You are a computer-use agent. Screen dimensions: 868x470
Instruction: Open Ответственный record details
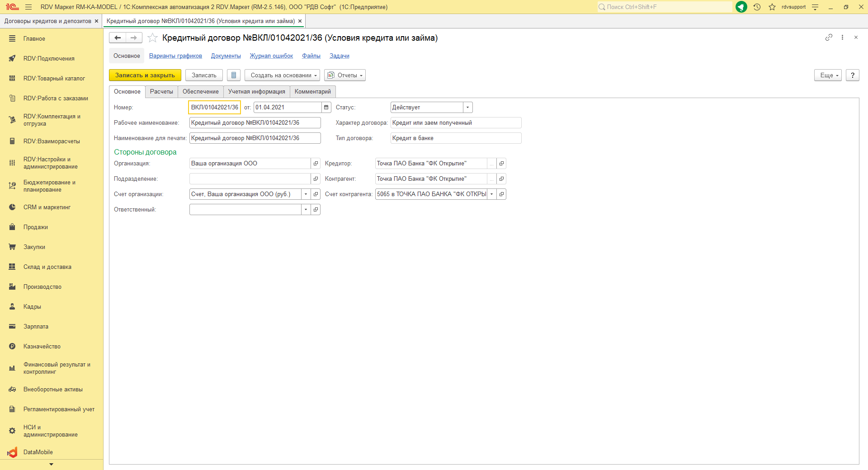click(x=316, y=209)
